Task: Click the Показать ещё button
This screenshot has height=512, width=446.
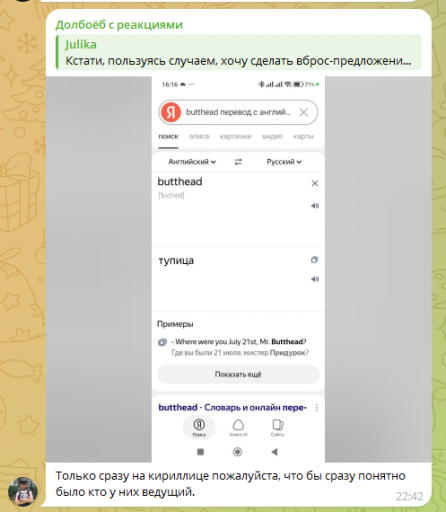Action: tap(238, 374)
